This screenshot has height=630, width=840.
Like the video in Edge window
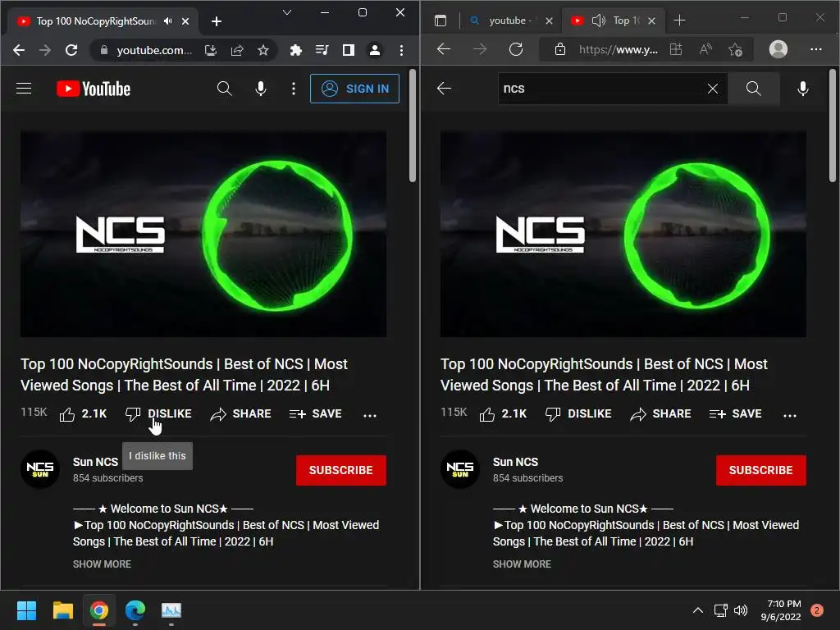click(x=503, y=414)
